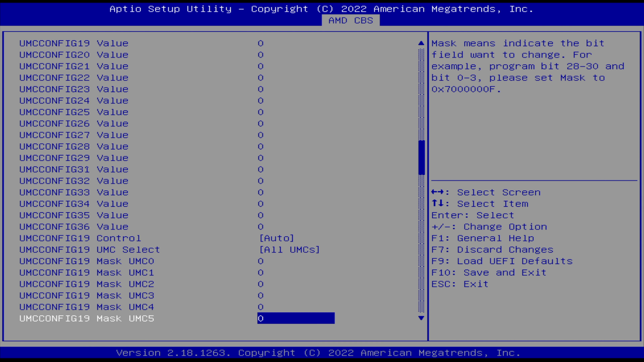Click the UMCCONFIG32 Value number field

point(260,181)
